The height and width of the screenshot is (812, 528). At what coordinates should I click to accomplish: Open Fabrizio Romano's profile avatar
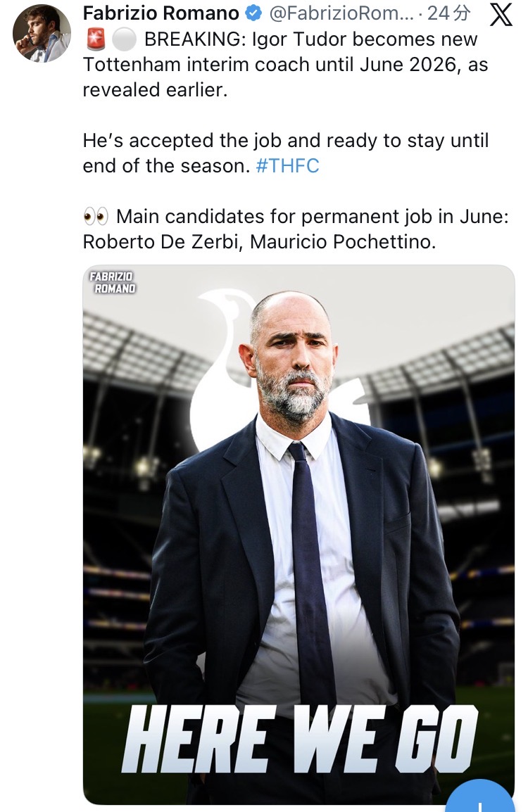(42, 32)
